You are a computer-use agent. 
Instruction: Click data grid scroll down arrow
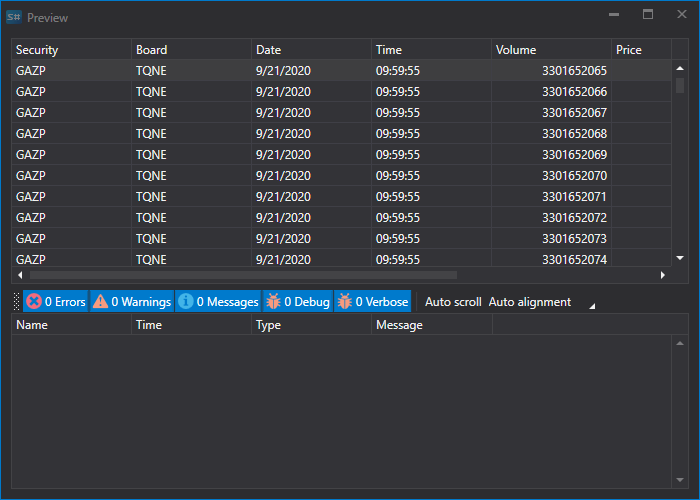point(680,258)
